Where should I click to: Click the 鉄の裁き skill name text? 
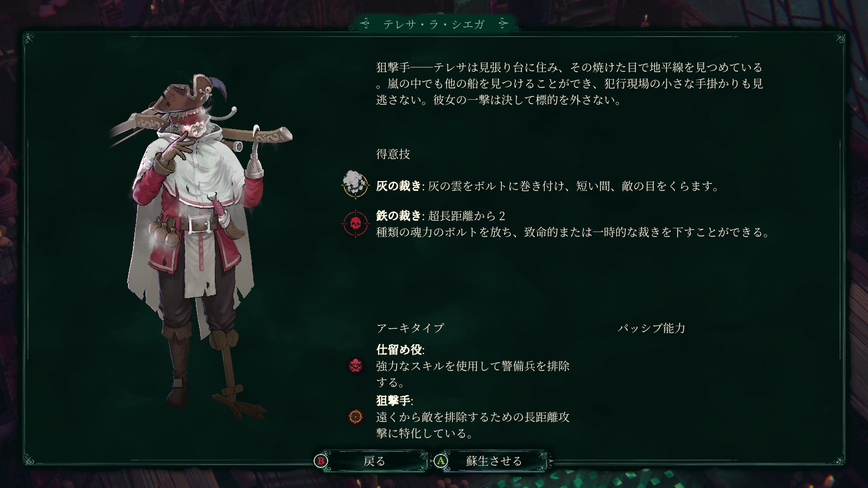[399, 216]
